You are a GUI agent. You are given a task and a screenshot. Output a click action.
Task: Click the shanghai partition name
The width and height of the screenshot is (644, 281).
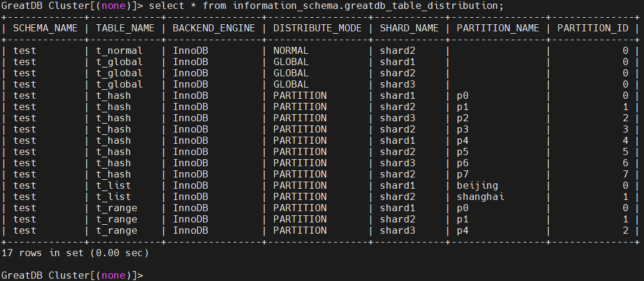point(481,197)
